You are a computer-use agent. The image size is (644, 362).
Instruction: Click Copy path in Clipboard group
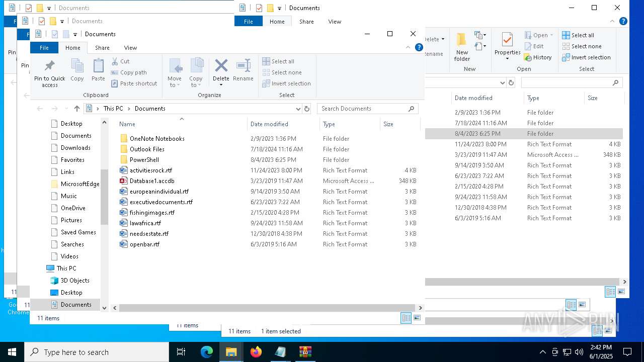pyautogui.click(x=129, y=72)
